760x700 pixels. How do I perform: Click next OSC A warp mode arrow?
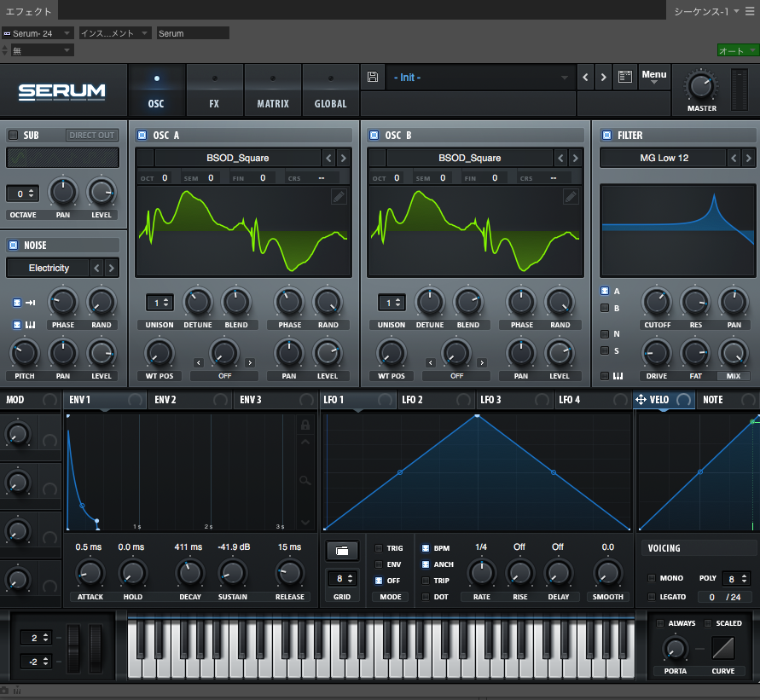pyautogui.click(x=250, y=363)
